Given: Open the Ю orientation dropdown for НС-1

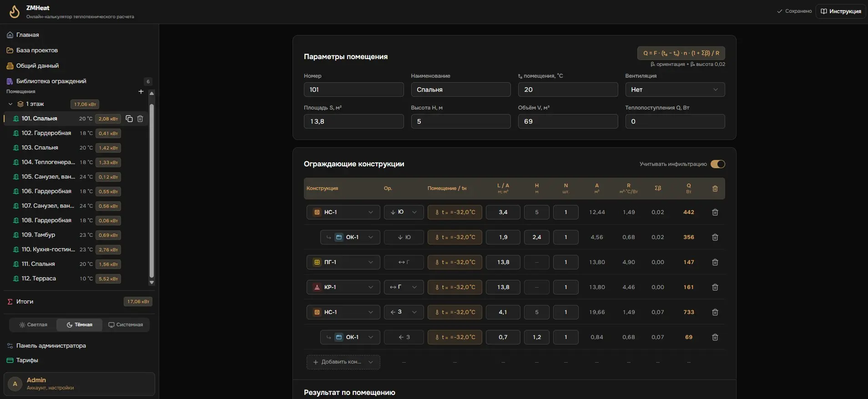Looking at the screenshot, I should pyautogui.click(x=404, y=212).
